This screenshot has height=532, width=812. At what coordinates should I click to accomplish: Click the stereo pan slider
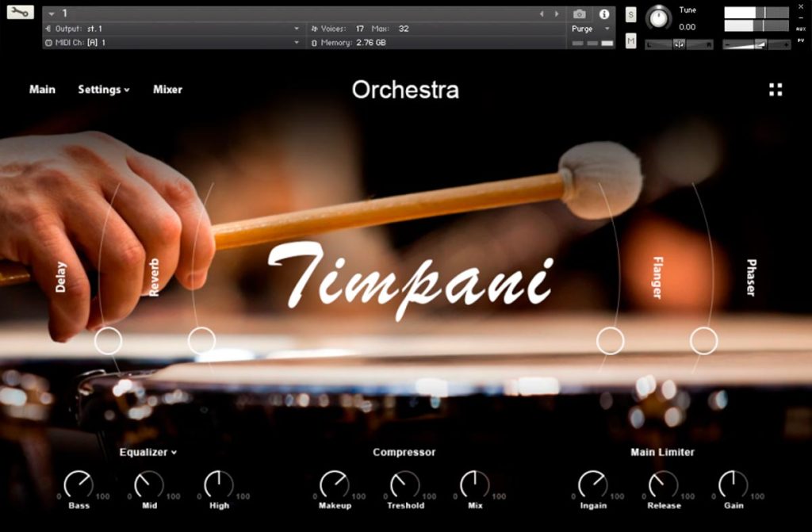[679, 44]
